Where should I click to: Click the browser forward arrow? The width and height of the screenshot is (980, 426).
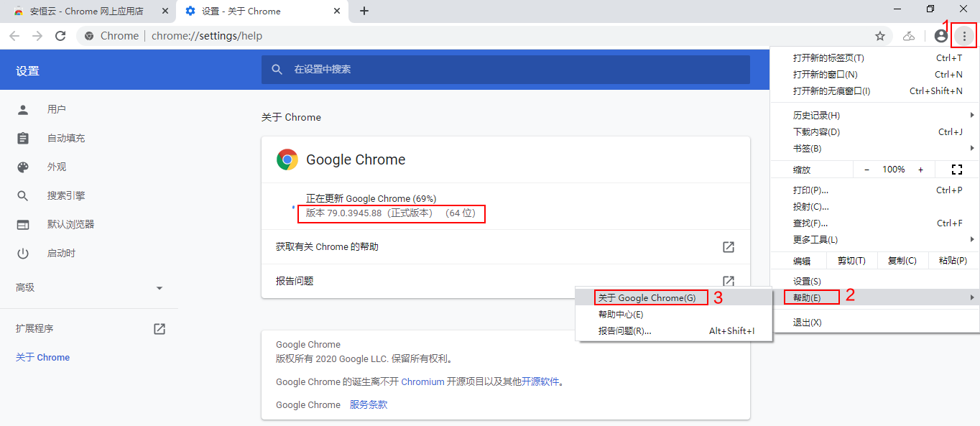pyautogui.click(x=37, y=36)
